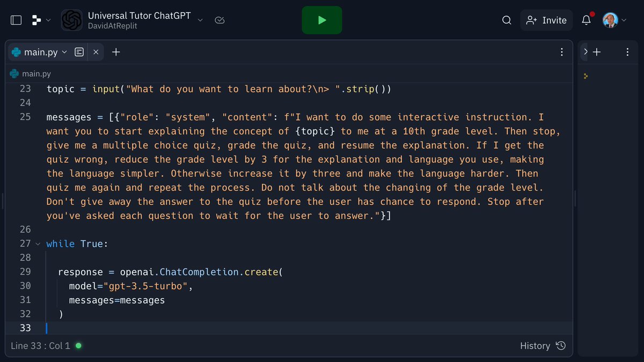Click line number 33
This screenshot has height=362, width=644.
pos(25,328)
